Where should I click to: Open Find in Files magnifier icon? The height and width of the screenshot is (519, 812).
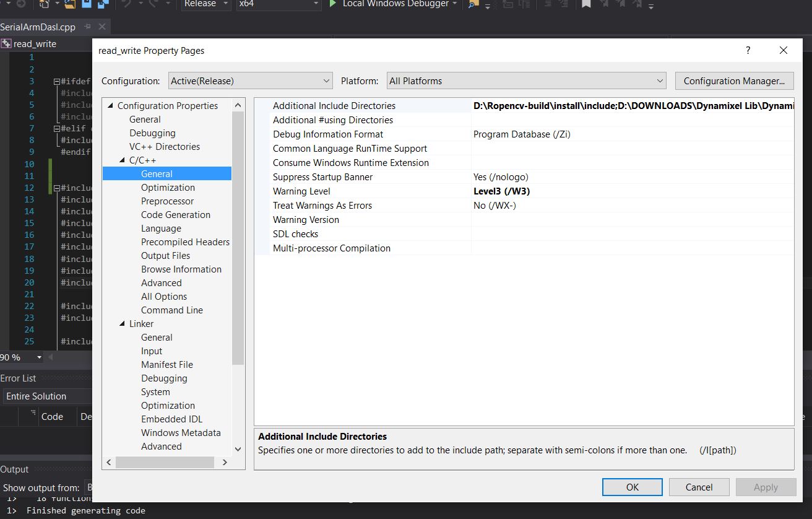(x=473, y=4)
